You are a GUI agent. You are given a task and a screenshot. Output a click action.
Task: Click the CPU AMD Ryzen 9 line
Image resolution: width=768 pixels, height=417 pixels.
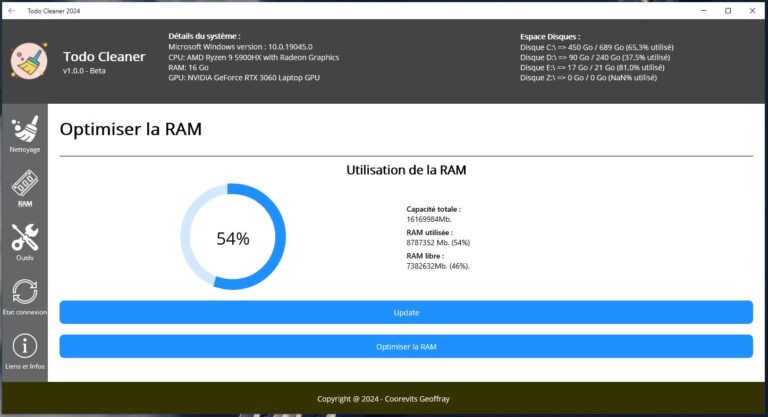pyautogui.click(x=254, y=57)
